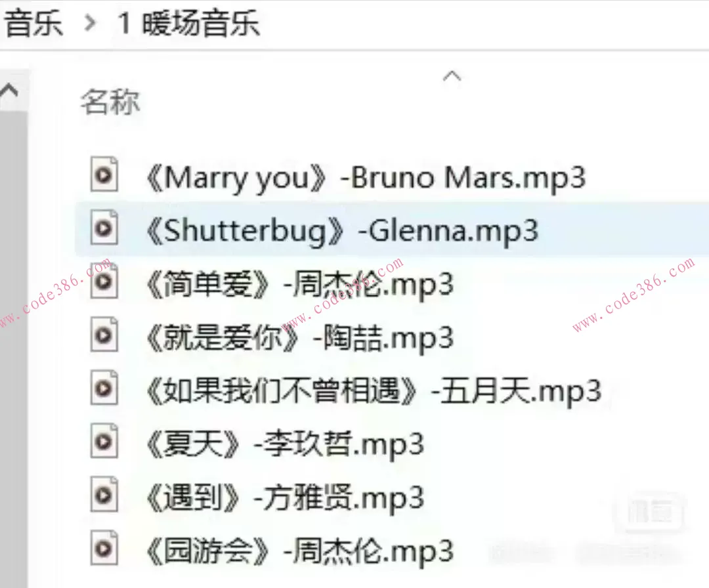Select file 《Marry you》-Bruno Mars.mp3
Screen dimensions: 709x588
pos(366,178)
